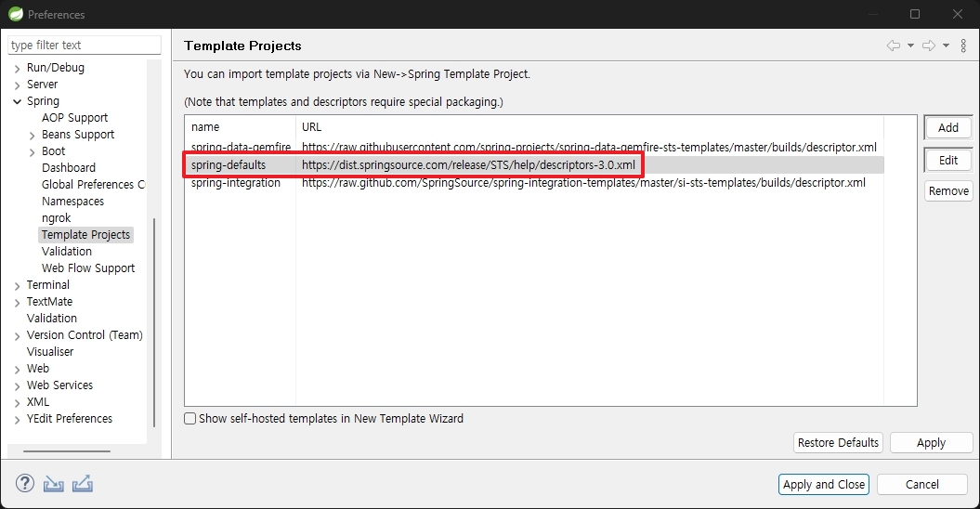Click the Apply button

click(x=932, y=443)
